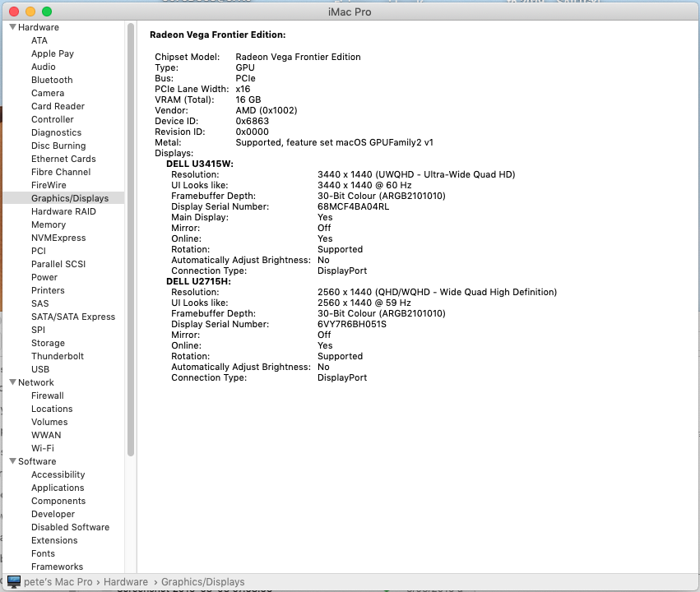700x592 pixels.
Task: Select Power in the sidebar
Action: pyautogui.click(x=44, y=277)
